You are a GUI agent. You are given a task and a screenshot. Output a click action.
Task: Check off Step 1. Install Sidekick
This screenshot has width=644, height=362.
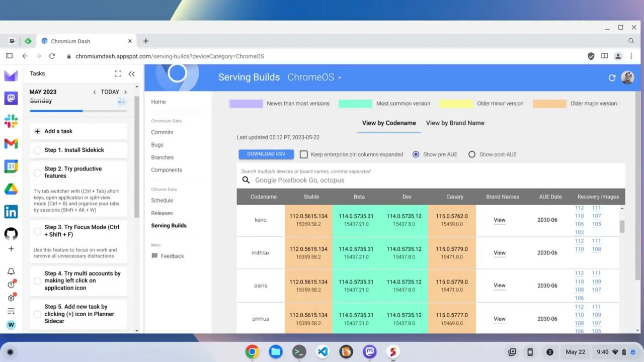pyautogui.click(x=37, y=150)
